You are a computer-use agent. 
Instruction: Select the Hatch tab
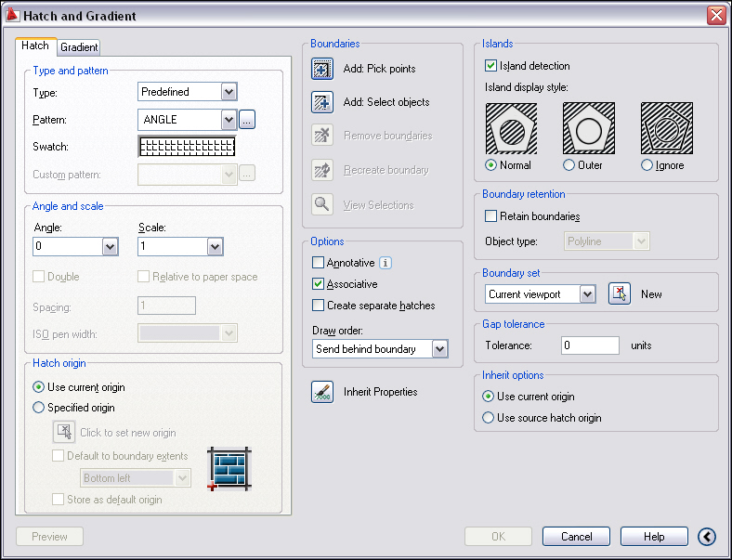[35, 46]
